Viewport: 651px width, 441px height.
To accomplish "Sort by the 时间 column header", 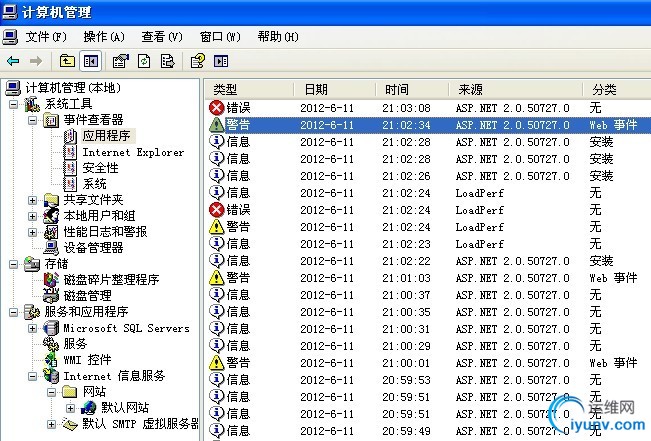I will [412, 89].
